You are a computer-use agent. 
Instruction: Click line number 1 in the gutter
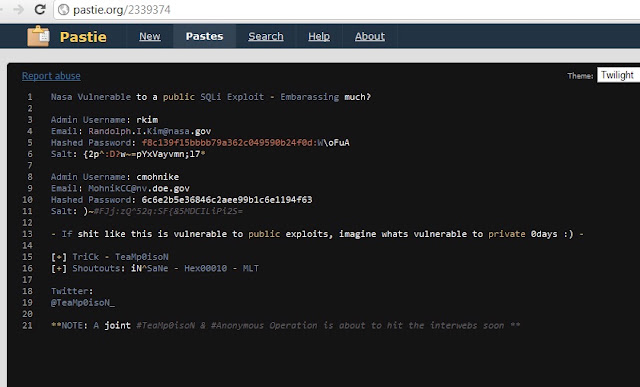[x=30, y=97]
